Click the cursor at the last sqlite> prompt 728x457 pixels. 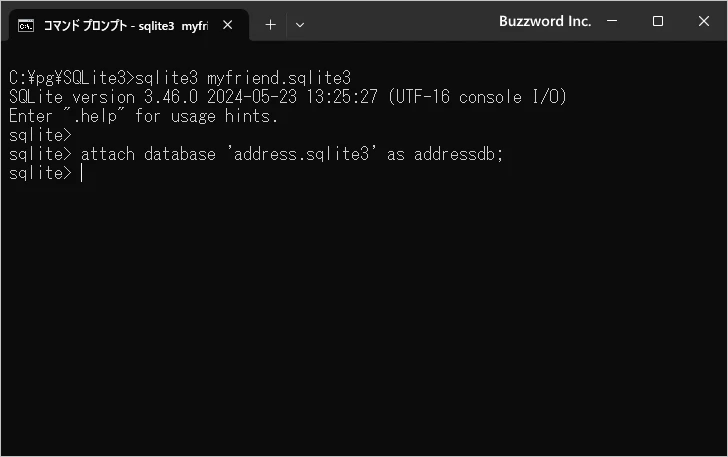pos(81,174)
